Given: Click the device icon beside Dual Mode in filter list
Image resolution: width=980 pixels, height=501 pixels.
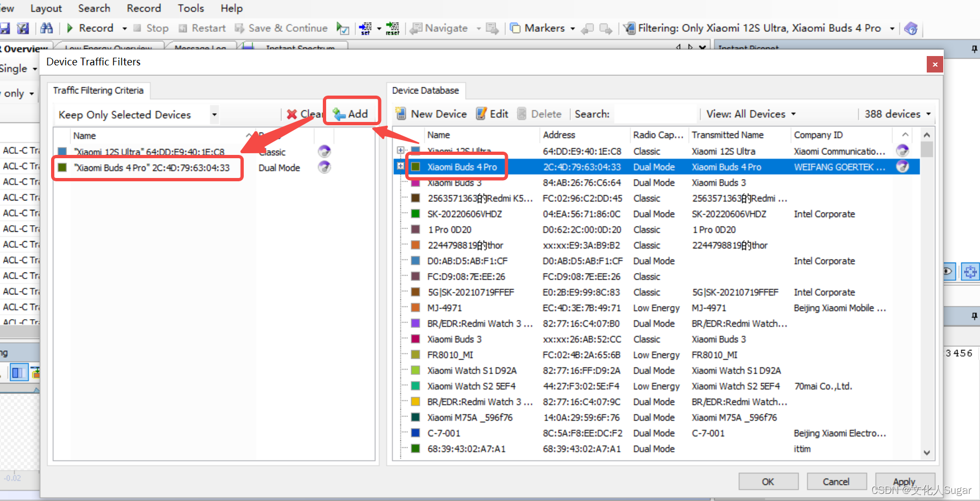Looking at the screenshot, I should [x=324, y=167].
